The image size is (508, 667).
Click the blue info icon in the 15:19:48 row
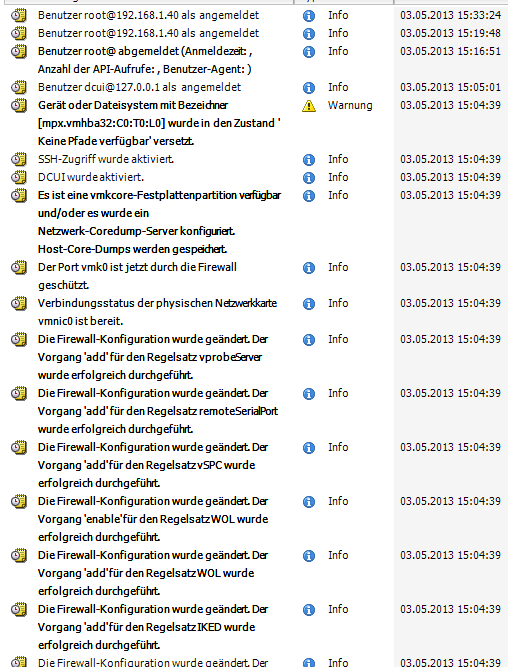click(309, 34)
